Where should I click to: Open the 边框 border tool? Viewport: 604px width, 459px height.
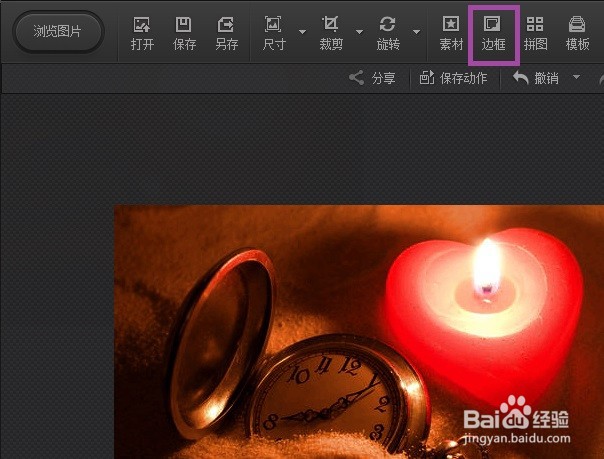[x=493, y=34]
